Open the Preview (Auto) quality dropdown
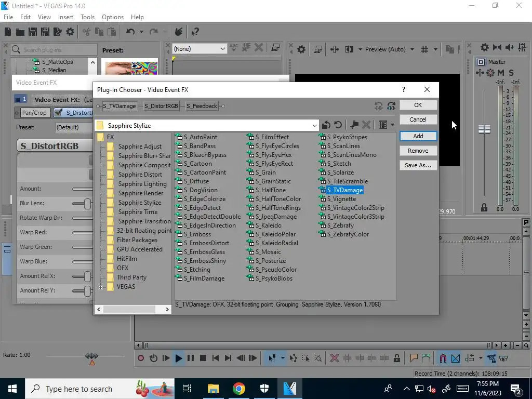 click(x=412, y=49)
